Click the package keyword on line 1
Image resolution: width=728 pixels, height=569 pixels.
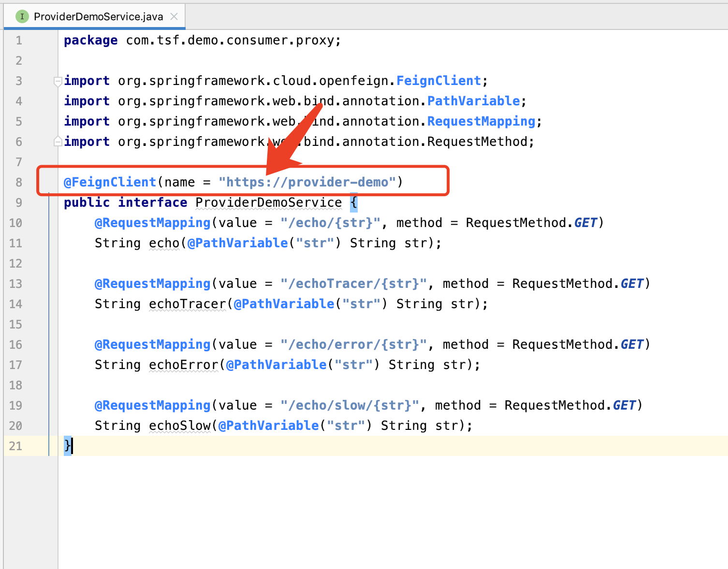pos(90,40)
